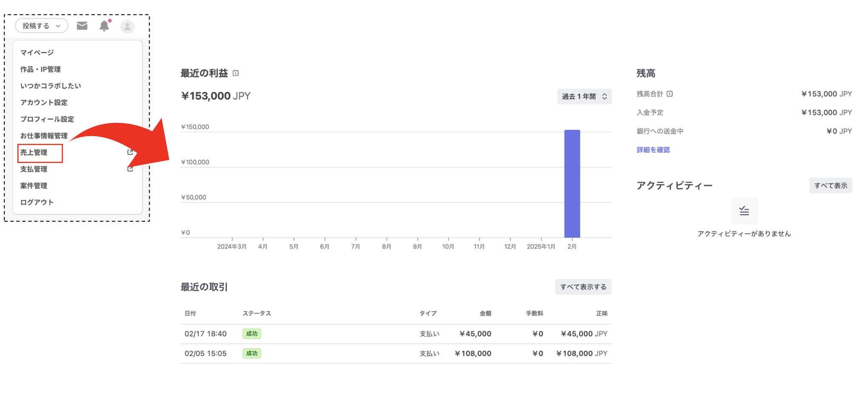Select マイページ menu item

coord(37,52)
